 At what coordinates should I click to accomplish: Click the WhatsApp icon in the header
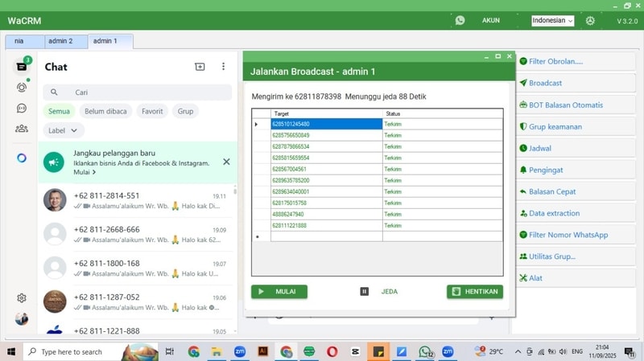[460, 20]
